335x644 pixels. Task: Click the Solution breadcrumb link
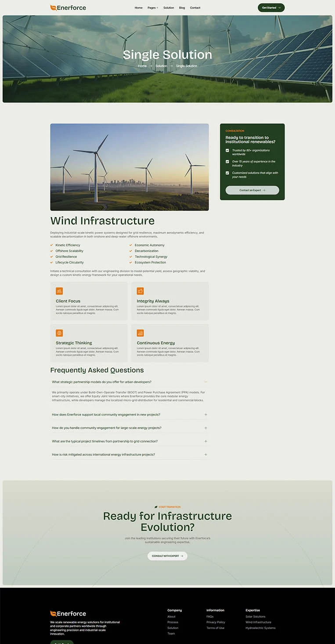pyautogui.click(x=161, y=66)
